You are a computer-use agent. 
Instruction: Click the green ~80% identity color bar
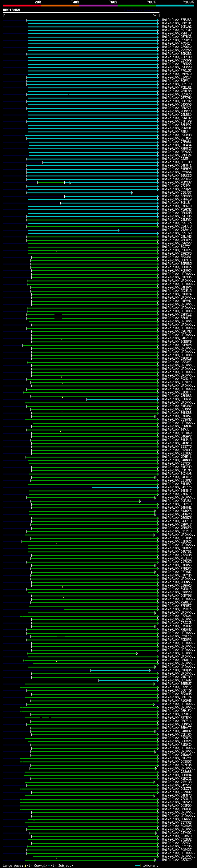click(137, 6)
